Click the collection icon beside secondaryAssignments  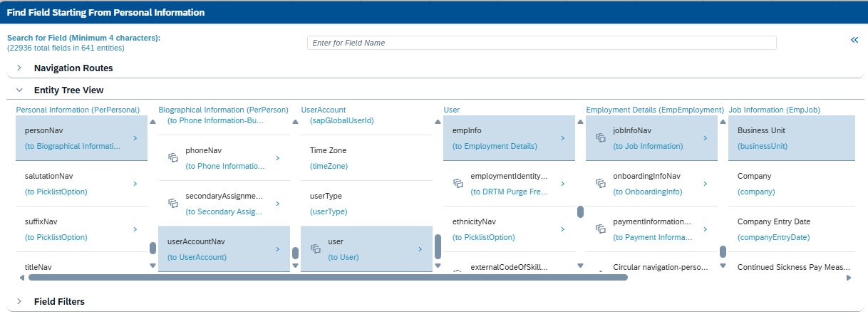click(x=172, y=203)
